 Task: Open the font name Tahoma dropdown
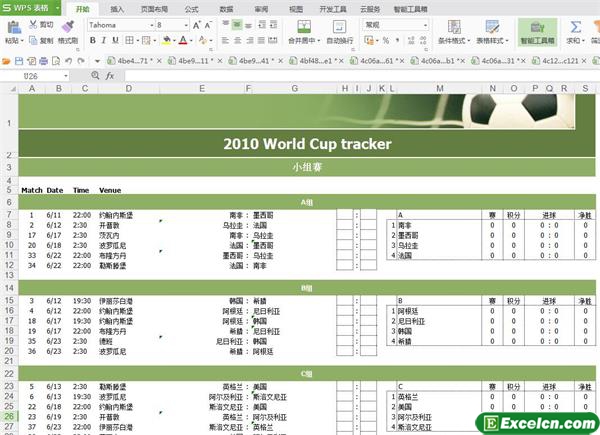(152, 25)
